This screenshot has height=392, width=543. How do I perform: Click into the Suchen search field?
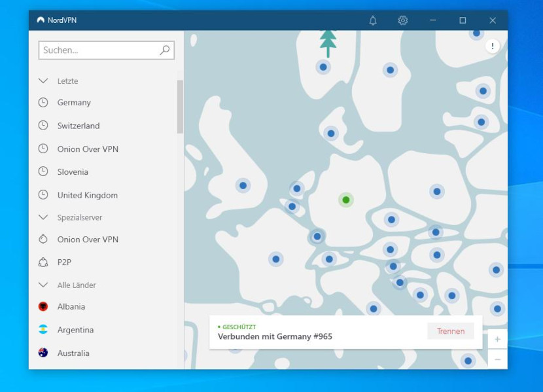(x=98, y=50)
